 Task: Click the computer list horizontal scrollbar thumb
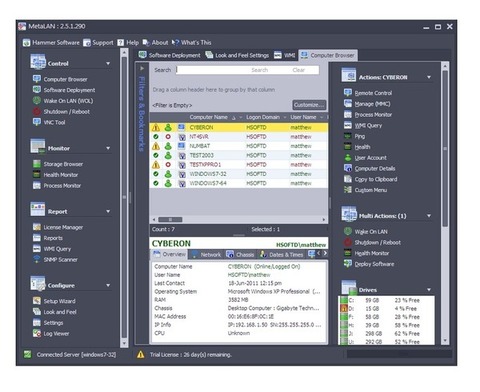coord(170,219)
